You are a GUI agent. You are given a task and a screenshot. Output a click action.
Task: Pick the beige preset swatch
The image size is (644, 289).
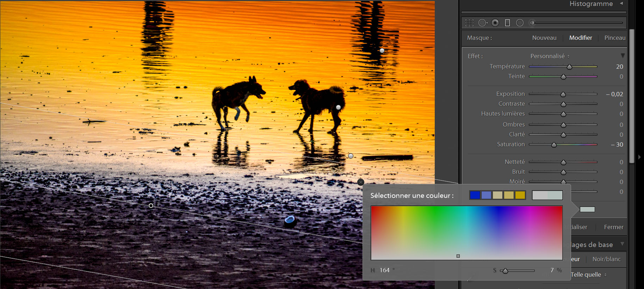tap(497, 195)
